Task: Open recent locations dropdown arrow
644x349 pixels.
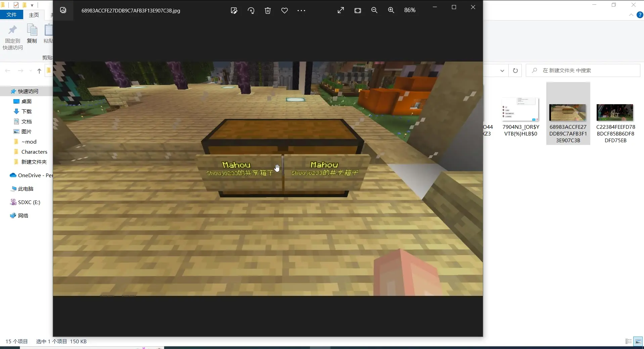Action: point(31,71)
